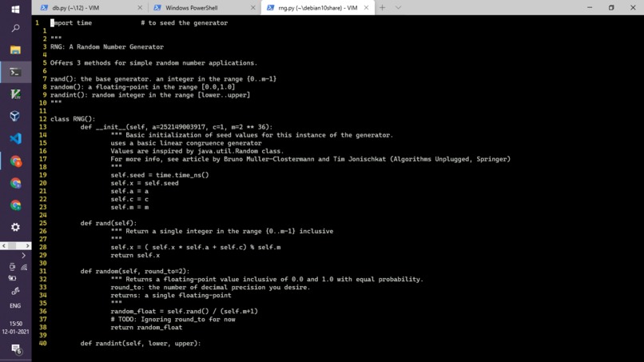644x362 pixels.
Task: Click 'def rand(self):' line
Action: tap(109, 223)
